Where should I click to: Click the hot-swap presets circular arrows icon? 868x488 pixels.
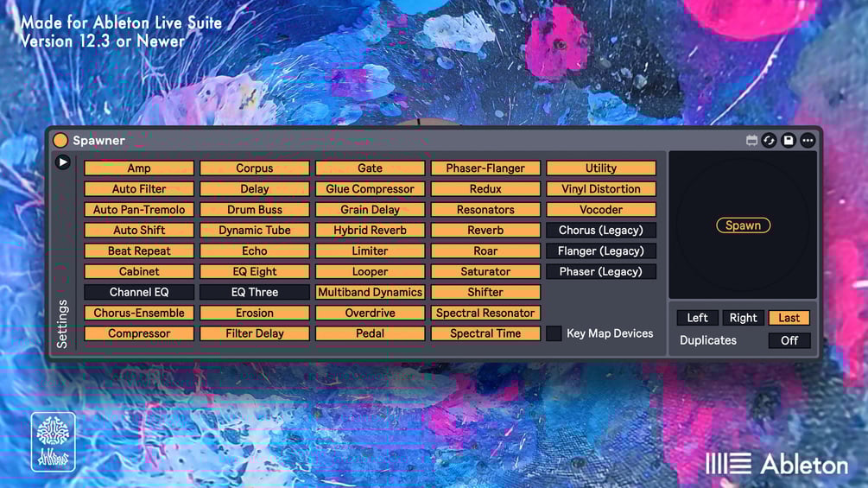click(769, 141)
